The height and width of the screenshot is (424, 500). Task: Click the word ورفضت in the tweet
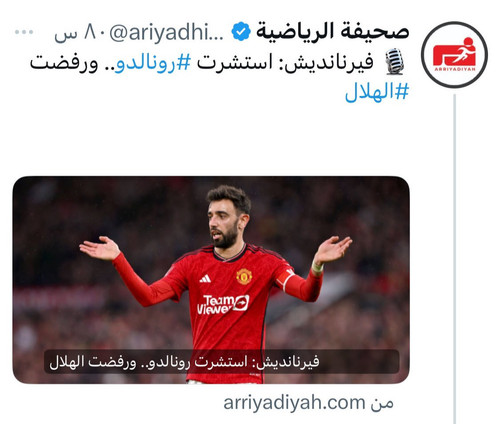tap(64, 62)
